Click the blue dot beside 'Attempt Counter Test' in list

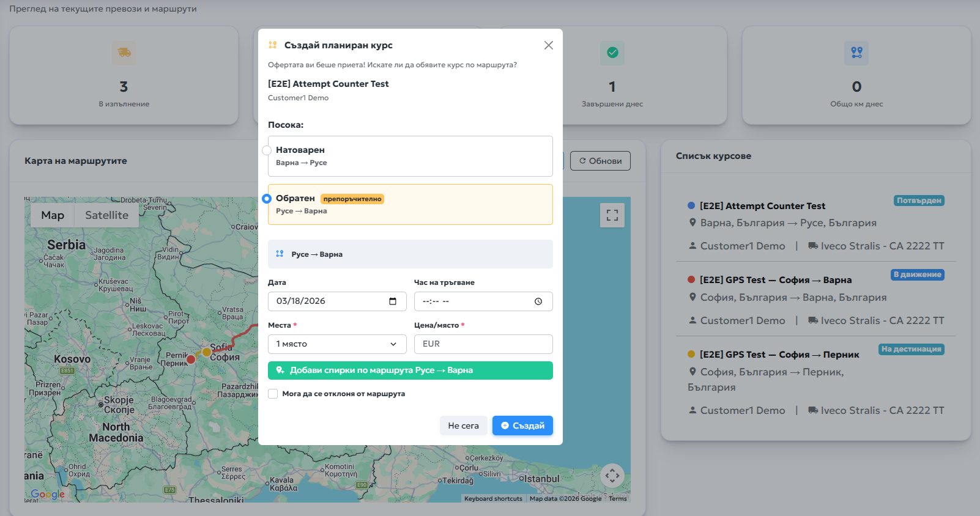coord(691,205)
